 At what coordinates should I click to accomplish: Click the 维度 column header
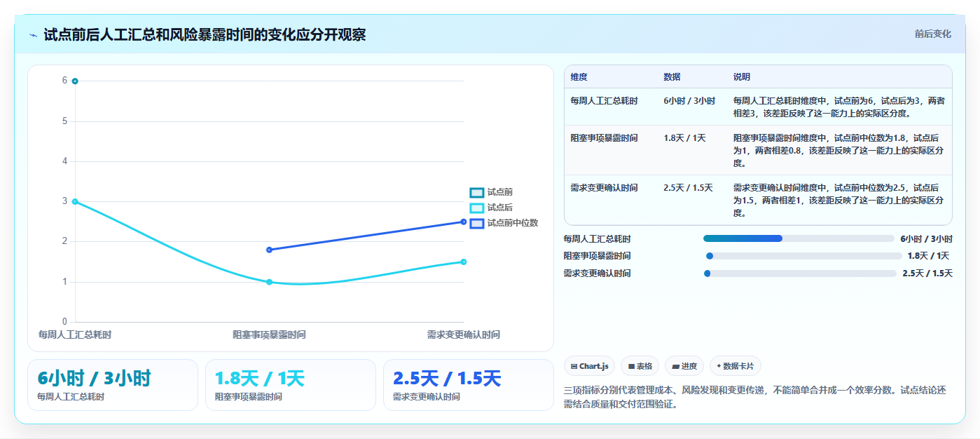[x=579, y=77]
